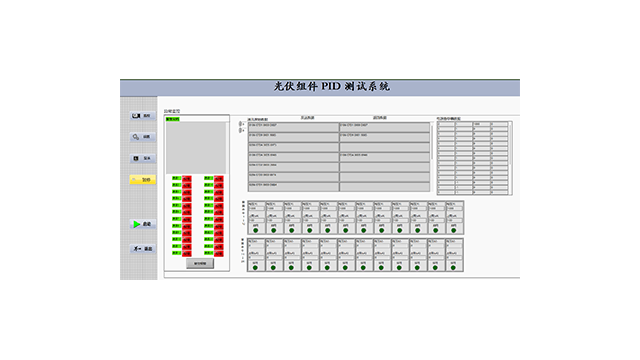Click the yellow highlighted sidebar button
This screenshot has height=360, width=640.
click(142, 180)
